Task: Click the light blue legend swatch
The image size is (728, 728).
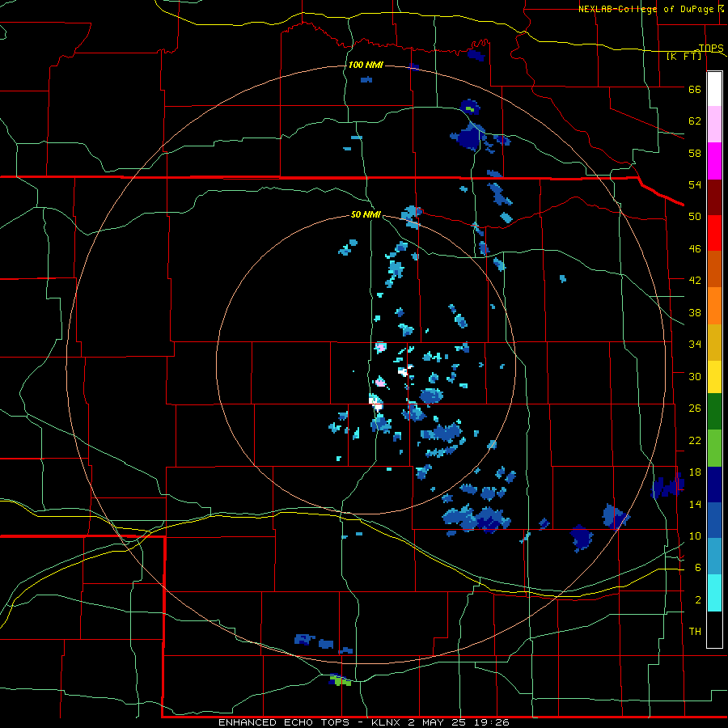Action: (x=714, y=556)
